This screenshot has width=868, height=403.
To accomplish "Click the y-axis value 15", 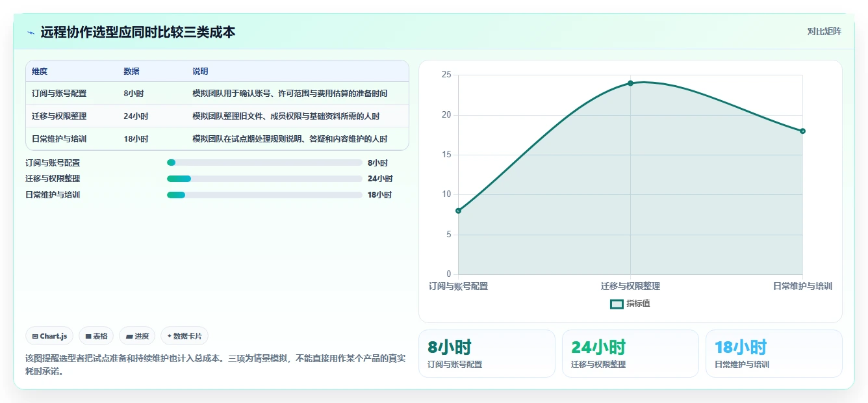I will click(x=446, y=155).
